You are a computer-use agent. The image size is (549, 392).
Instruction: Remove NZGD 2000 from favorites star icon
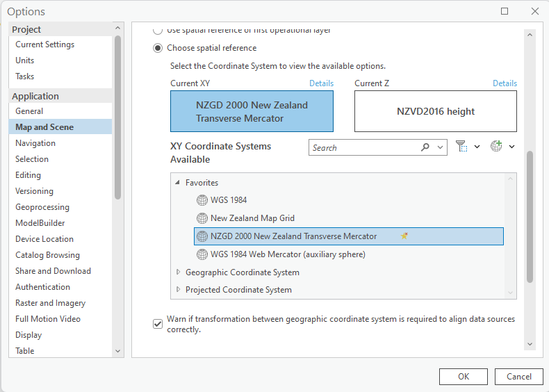coord(404,236)
